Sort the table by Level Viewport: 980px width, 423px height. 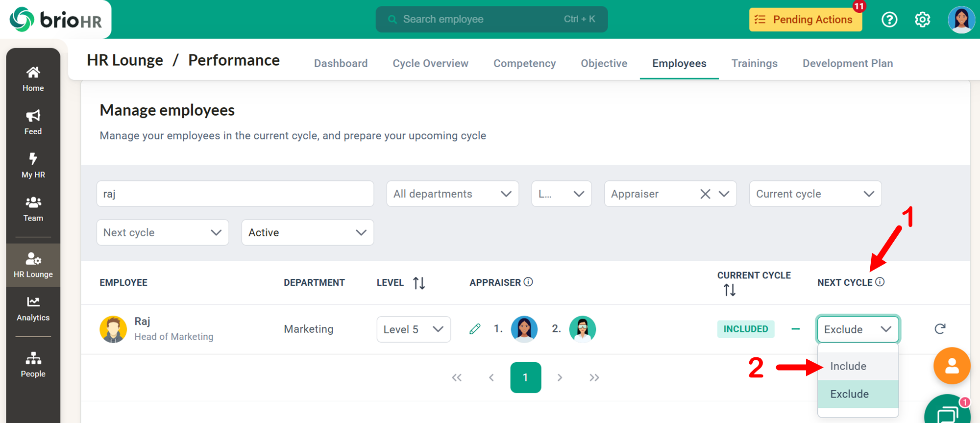[418, 283]
